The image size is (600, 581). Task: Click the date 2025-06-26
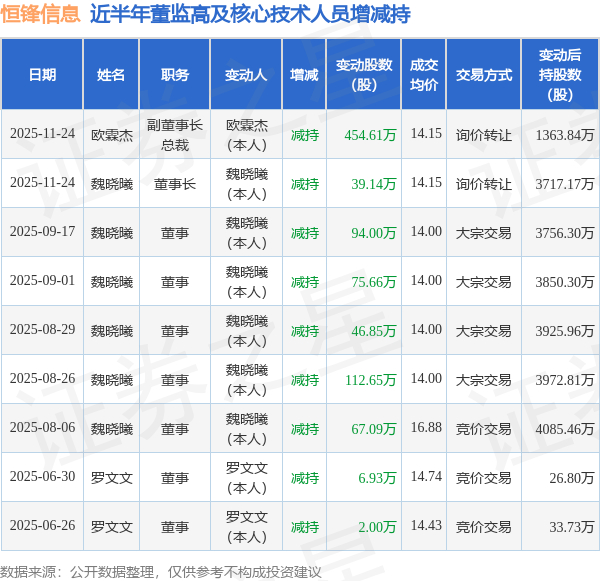(42, 526)
